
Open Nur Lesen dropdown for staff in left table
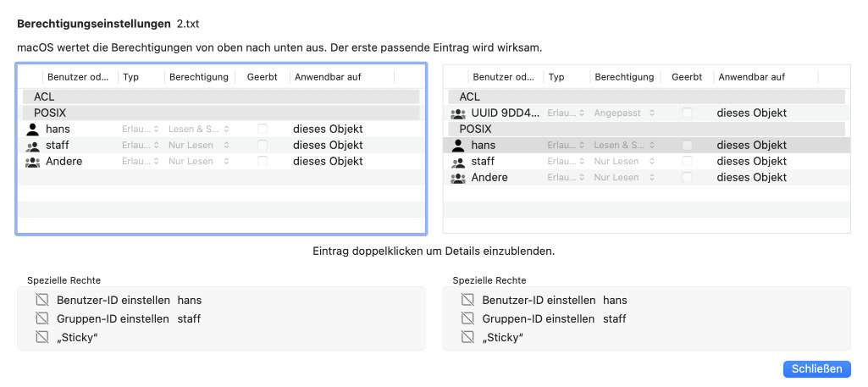tap(199, 145)
